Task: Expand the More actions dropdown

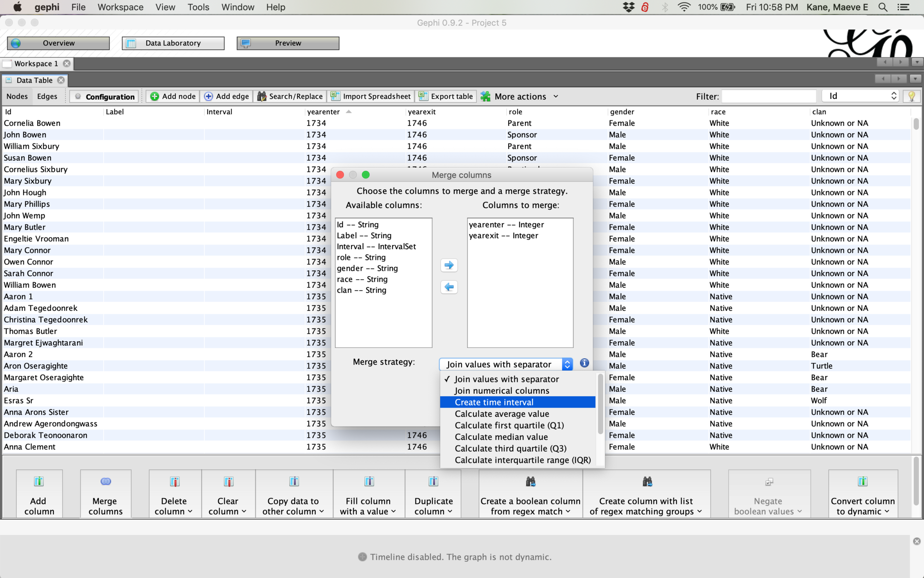Action: pos(520,96)
